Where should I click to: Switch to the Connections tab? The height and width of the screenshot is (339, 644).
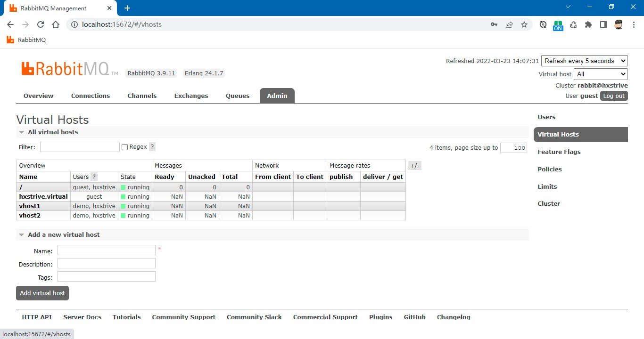click(91, 96)
